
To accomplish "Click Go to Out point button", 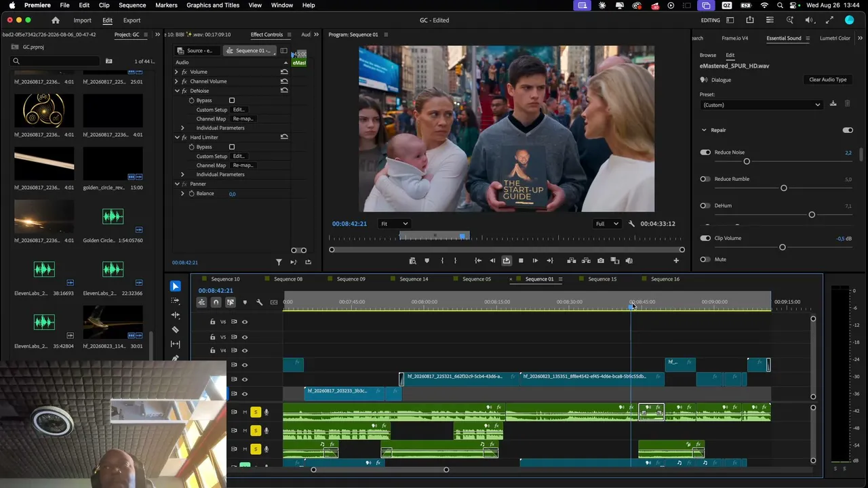I will 549,260.
